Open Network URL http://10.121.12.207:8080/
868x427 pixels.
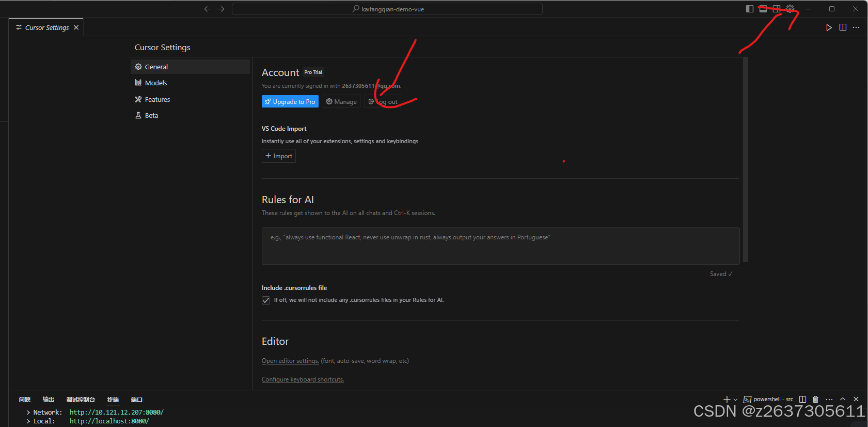(117, 413)
